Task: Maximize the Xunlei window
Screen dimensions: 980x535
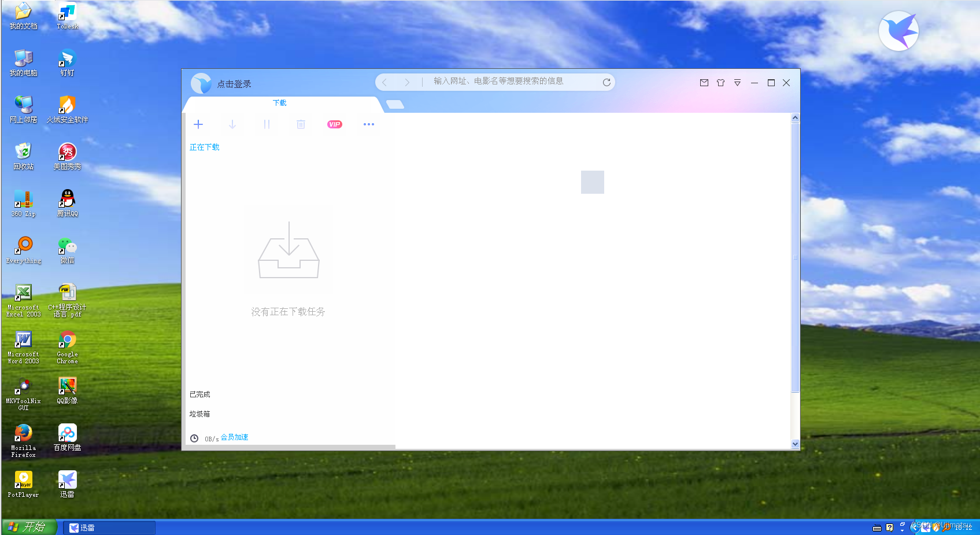Action: (x=771, y=83)
